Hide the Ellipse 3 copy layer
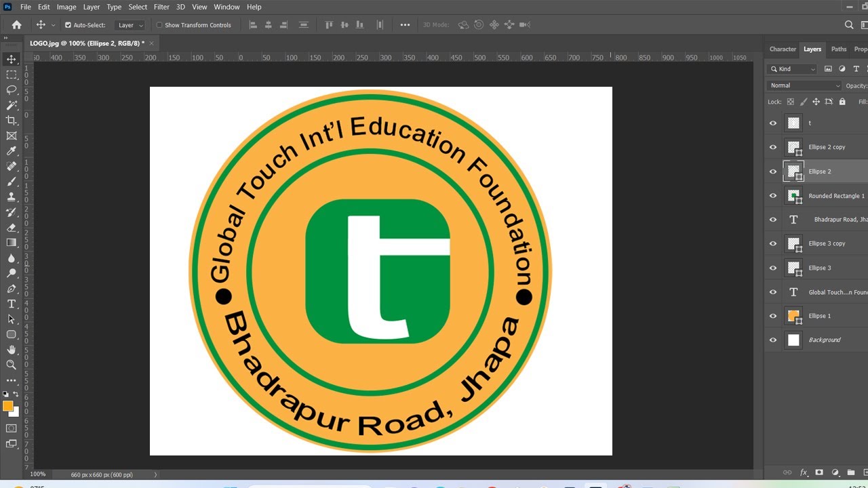868x488 pixels. click(773, 243)
